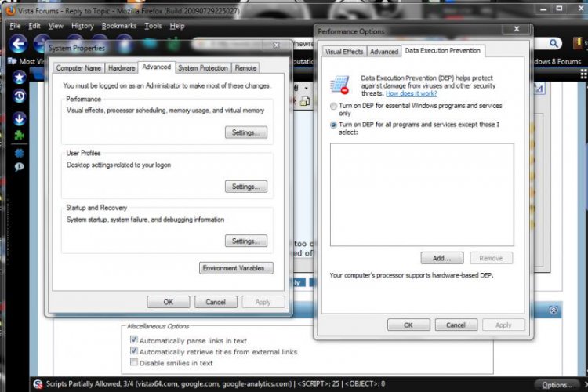This screenshot has height=392, width=588.
Task: Click the blue gear sidebar icon
Action: pos(19,153)
